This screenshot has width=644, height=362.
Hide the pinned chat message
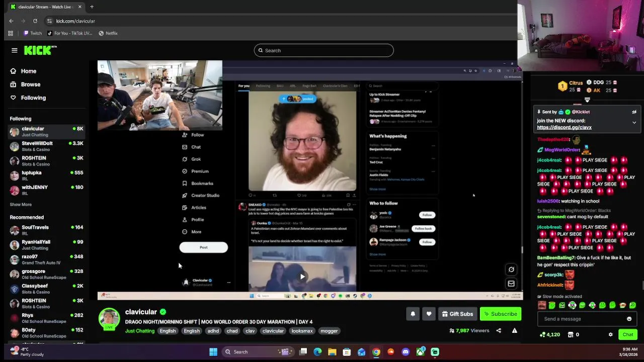point(634,112)
